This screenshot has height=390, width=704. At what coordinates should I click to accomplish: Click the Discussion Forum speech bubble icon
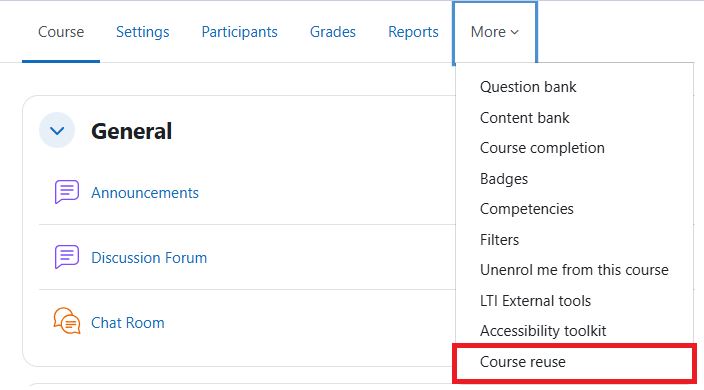tap(66, 257)
